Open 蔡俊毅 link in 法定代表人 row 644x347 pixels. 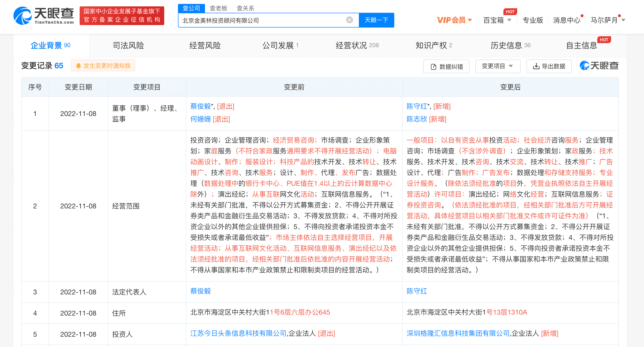click(201, 291)
